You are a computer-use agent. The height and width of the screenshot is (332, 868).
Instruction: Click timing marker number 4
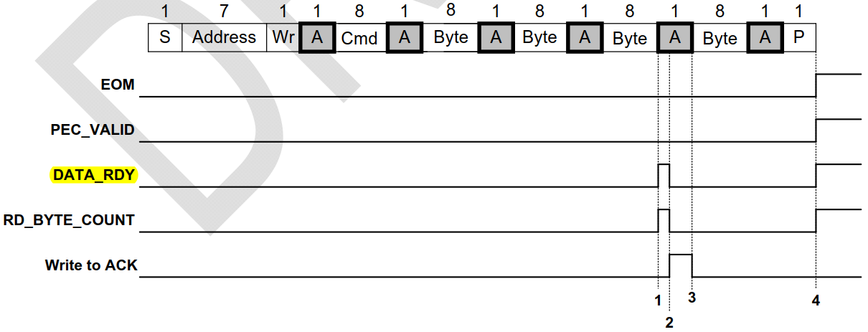pos(816,300)
